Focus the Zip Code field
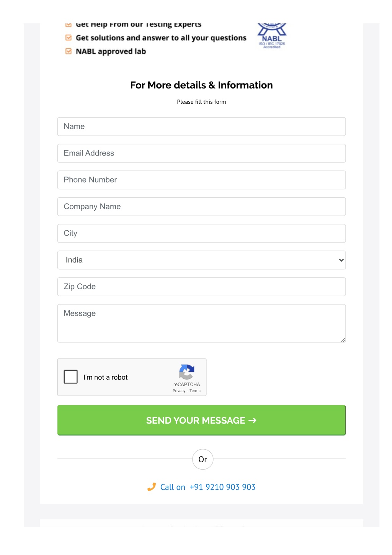 [x=201, y=287]
